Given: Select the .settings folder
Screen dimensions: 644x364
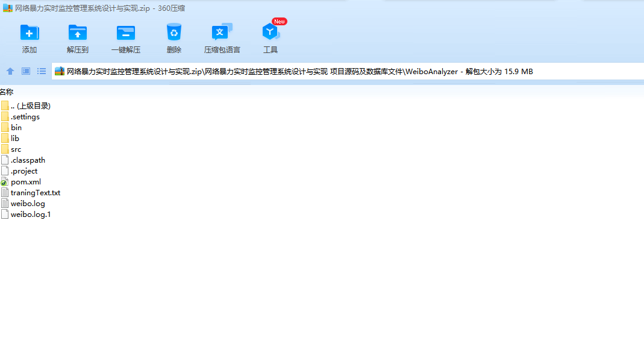Looking at the screenshot, I should click(x=20, y=117).
